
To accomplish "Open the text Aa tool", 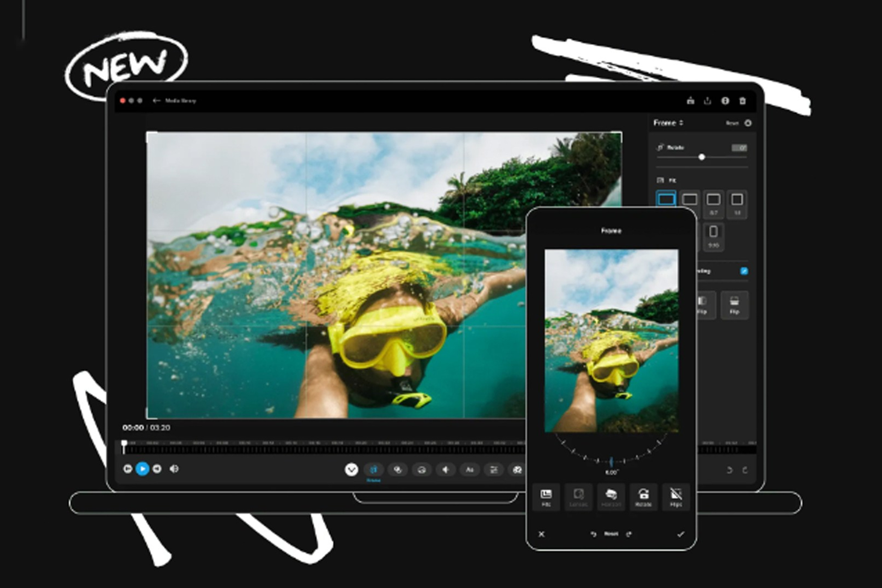I will (469, 469).
